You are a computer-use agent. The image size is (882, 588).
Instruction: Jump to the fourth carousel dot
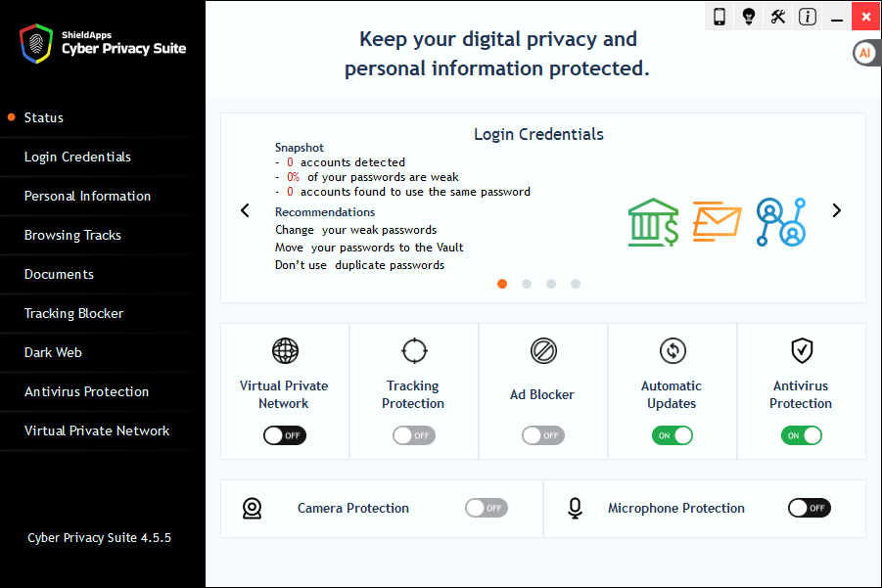[576, 284]
